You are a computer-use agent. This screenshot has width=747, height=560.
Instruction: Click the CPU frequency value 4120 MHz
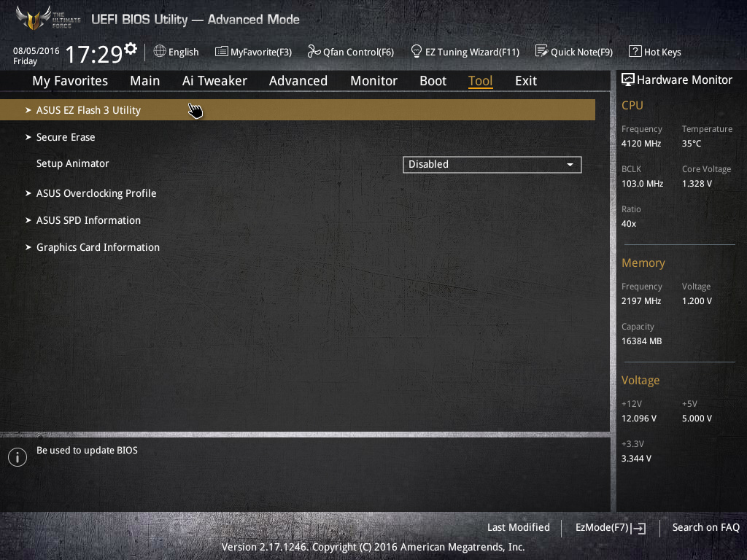click(x=640, y=144)
